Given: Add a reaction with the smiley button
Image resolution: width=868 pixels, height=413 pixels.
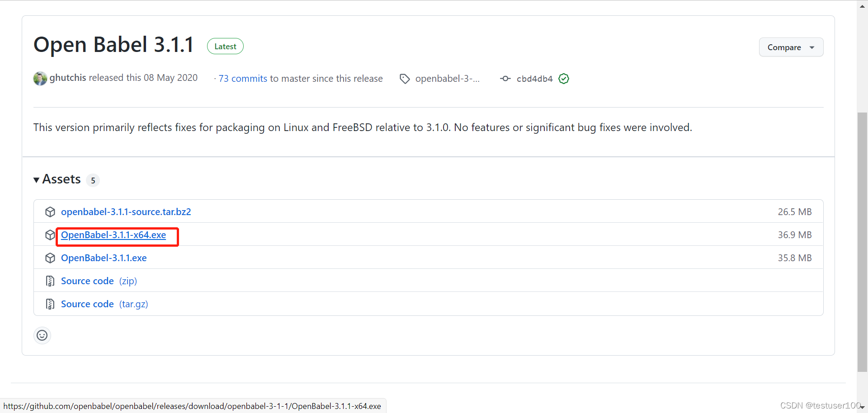Looking at the screenshot, I should [42, 335].
